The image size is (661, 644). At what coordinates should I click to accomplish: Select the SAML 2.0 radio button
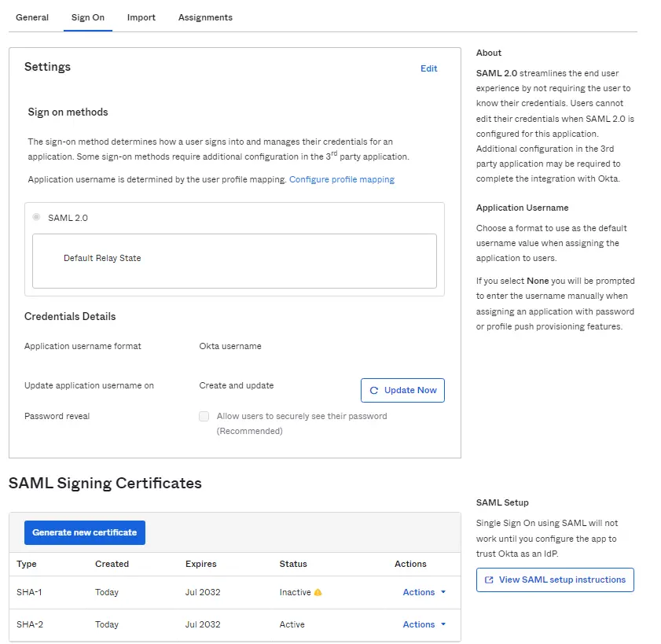(37, 217)
